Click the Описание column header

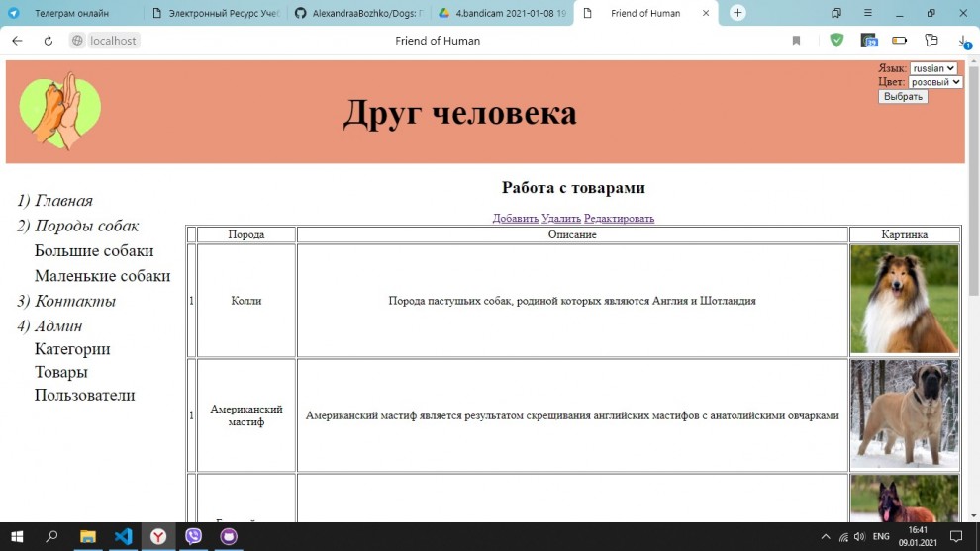(572, 234)
